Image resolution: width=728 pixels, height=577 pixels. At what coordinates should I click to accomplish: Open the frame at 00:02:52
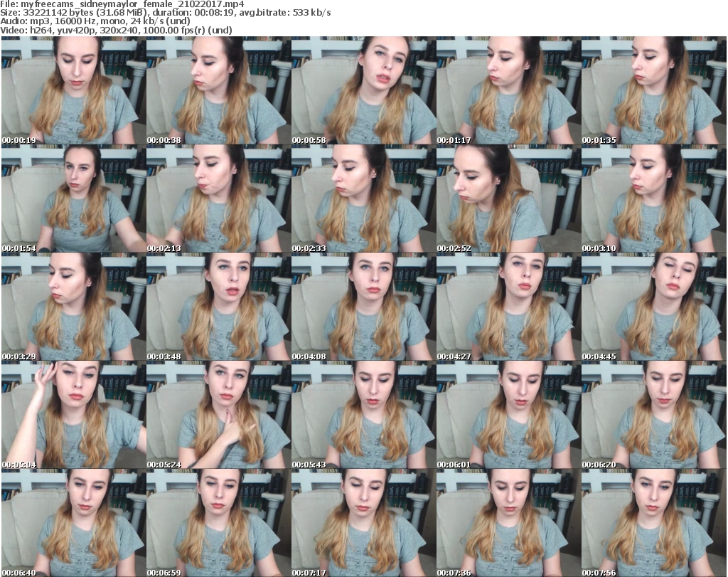tap(508, 198)
